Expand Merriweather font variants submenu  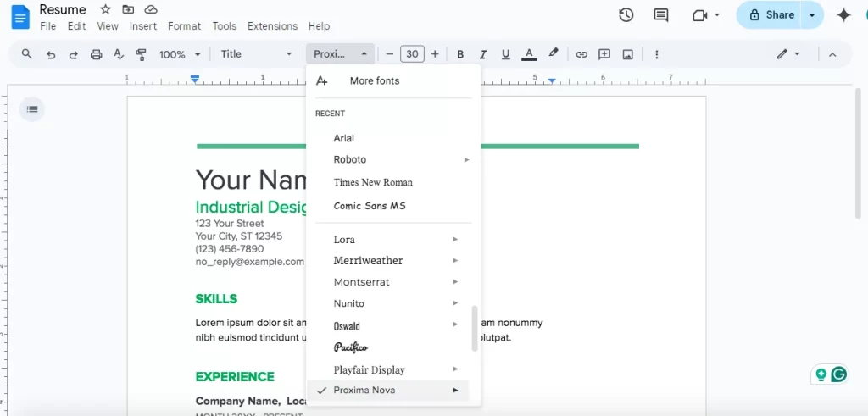tap(455, 261)
